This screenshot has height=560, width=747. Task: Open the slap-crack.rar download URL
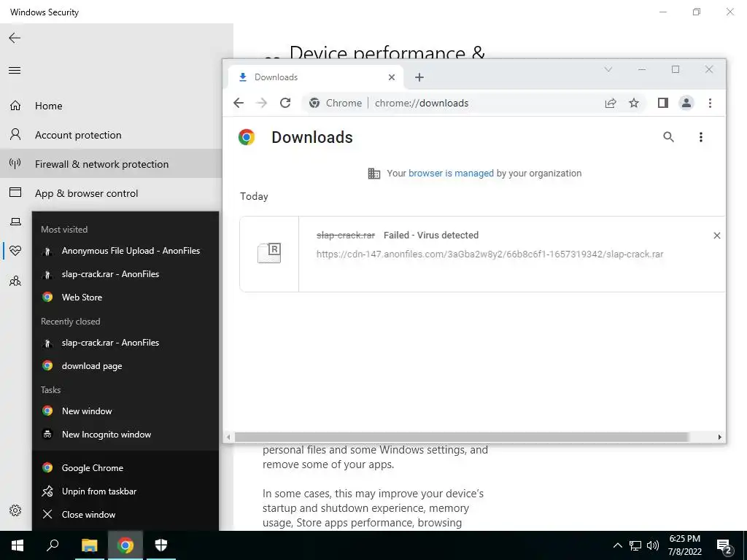click(489, 254)
